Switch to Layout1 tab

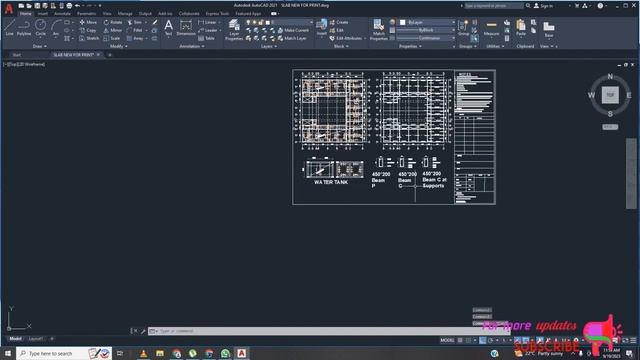[x=36, y=339]
